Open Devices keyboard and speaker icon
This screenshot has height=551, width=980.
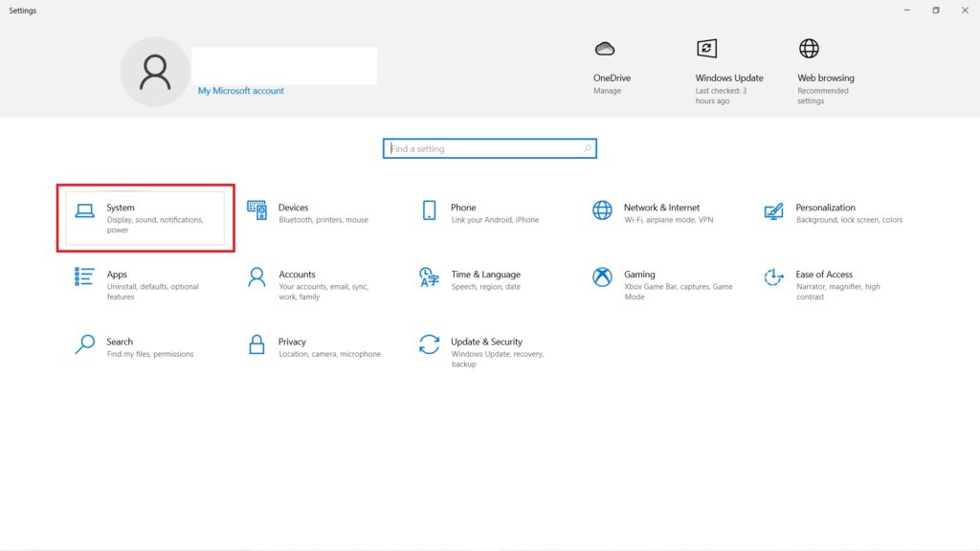[256, 209]
